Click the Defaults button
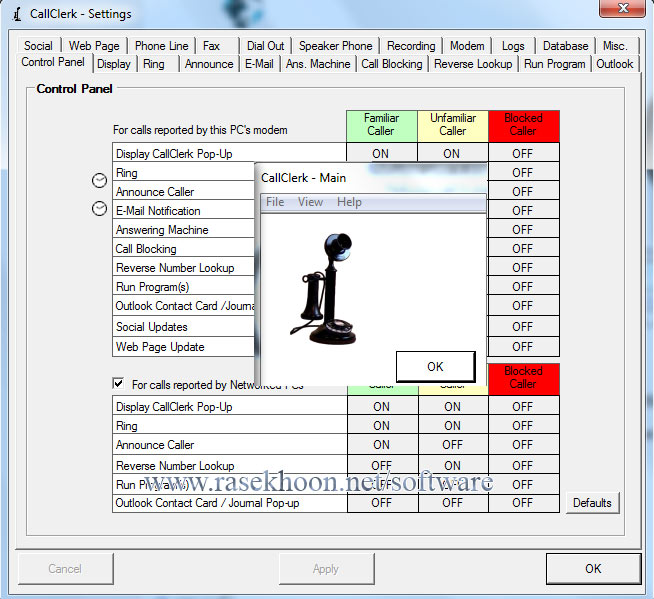Viewport: 654px width, 599px height. [x=592, y=503]
